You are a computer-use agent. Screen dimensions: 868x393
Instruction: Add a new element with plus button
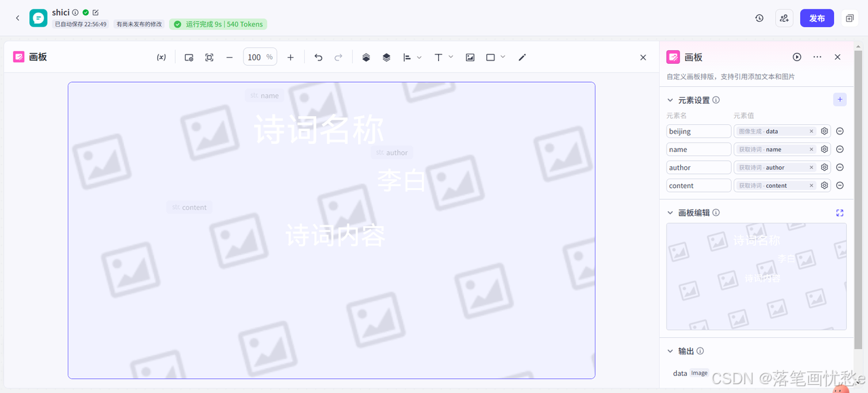(x=840, y=100)
